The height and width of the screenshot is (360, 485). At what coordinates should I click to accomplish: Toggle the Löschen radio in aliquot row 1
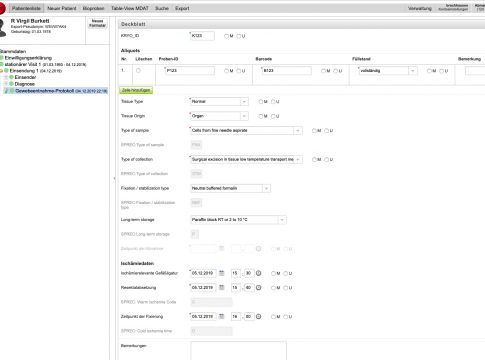tap(138, 71)
